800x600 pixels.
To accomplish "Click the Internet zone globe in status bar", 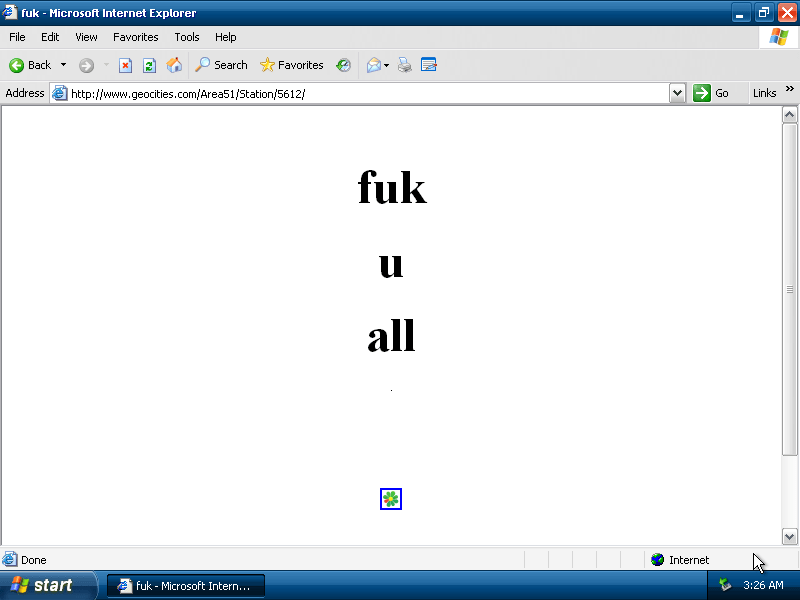I will [657, 560].
